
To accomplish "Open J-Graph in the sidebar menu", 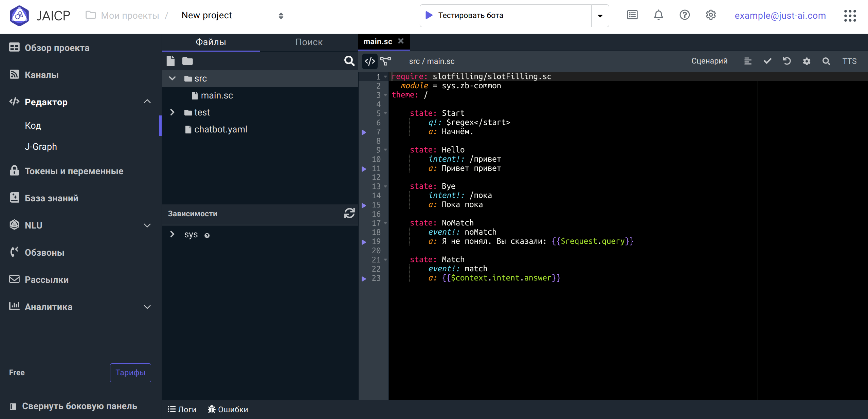I will click(x=41, y=147).
